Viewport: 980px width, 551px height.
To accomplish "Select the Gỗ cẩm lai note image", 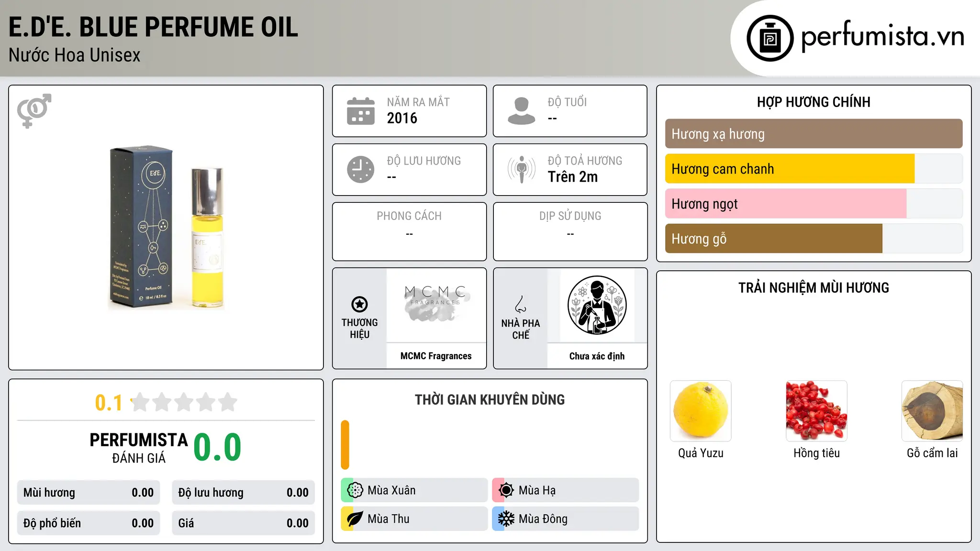I will 932,411.
